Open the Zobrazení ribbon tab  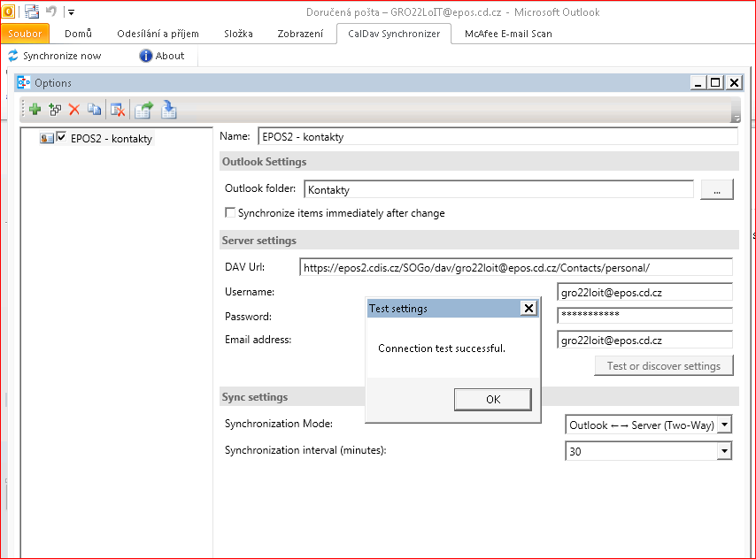(x=300, y=34)
